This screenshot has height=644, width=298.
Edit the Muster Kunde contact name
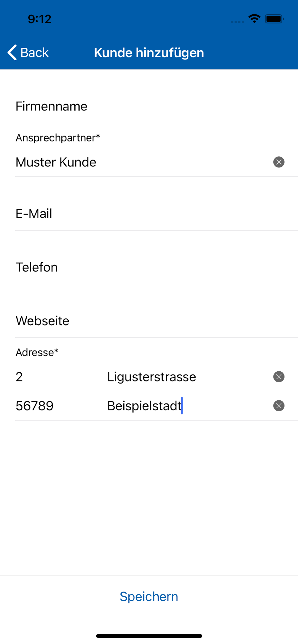point(140,162)
